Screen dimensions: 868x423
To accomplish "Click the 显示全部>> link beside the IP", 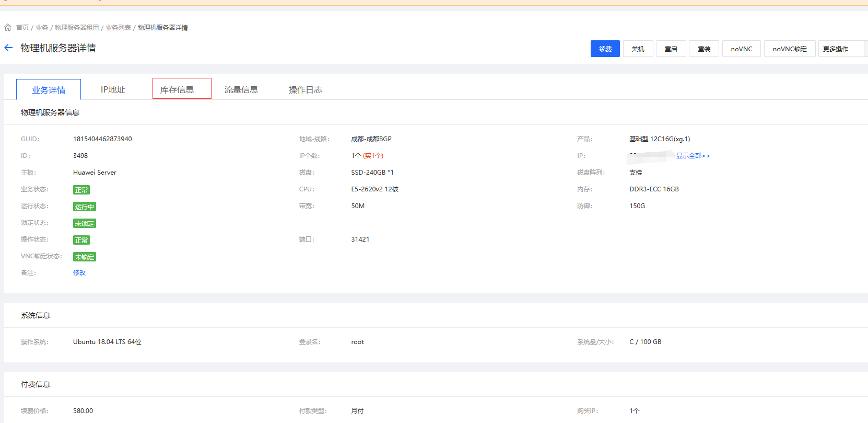I will coord(693,156).
